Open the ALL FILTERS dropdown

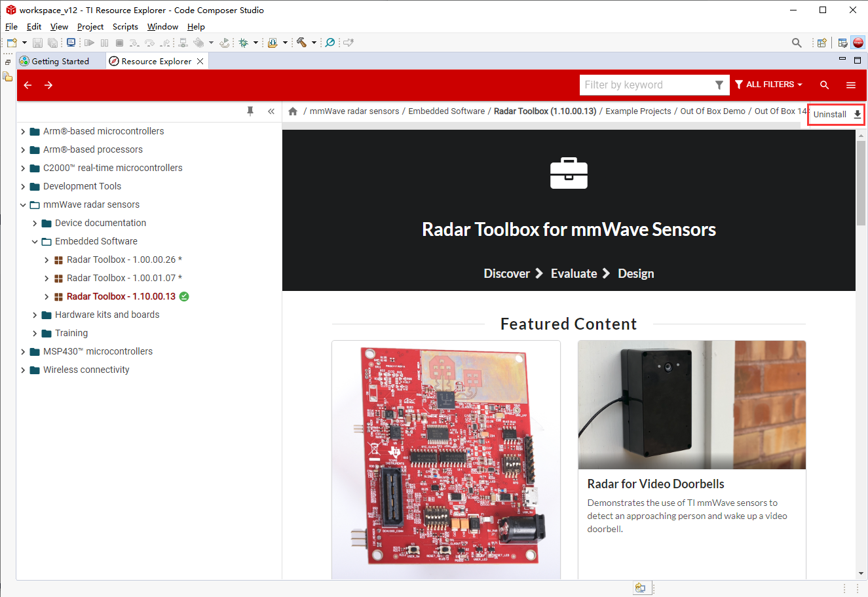pyautogui.click(x=768, y=85)
